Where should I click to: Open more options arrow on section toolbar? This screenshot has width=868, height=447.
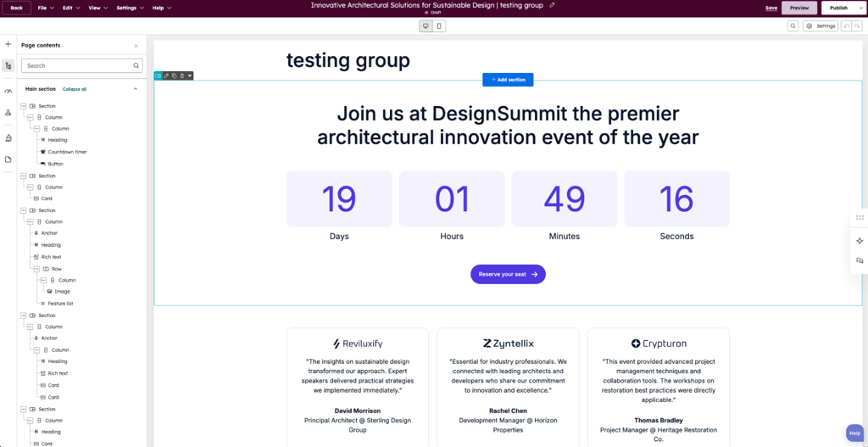coord(189,75)
